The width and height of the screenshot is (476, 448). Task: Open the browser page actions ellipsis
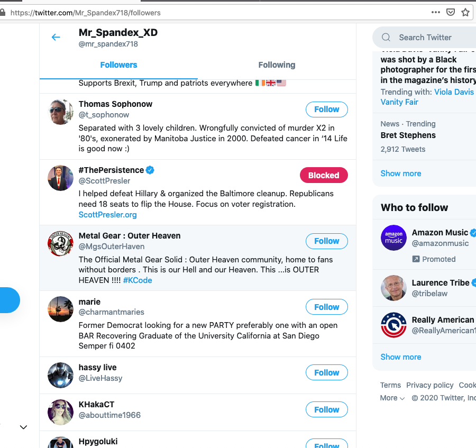[435, 12]
